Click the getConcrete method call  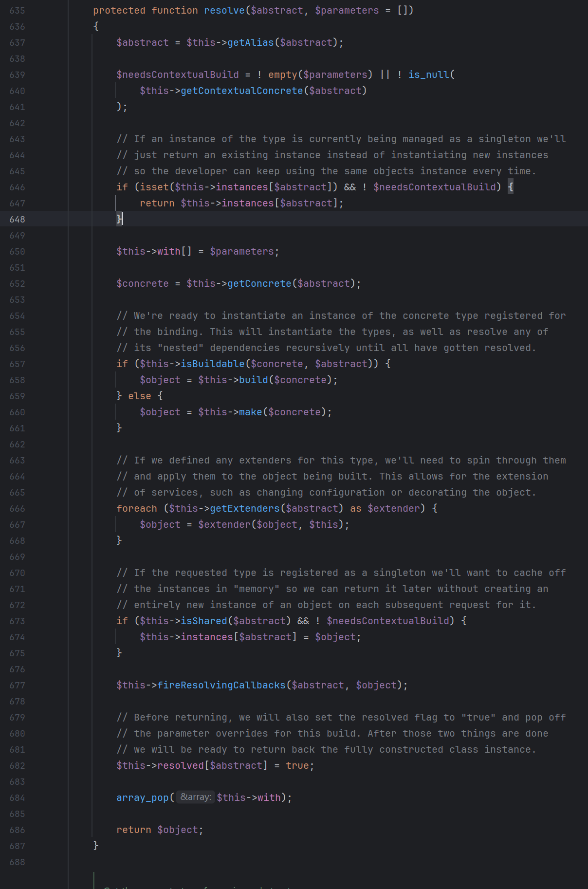point(259,284)
